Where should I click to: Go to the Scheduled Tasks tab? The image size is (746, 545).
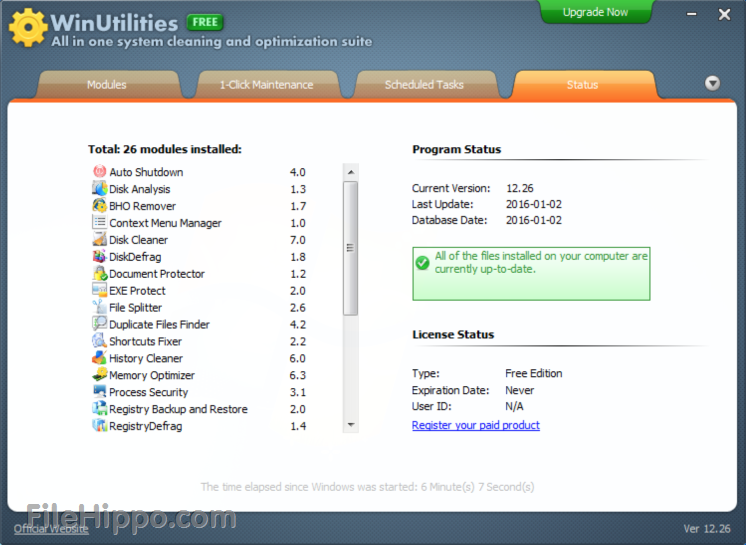[x=424, y=85]
